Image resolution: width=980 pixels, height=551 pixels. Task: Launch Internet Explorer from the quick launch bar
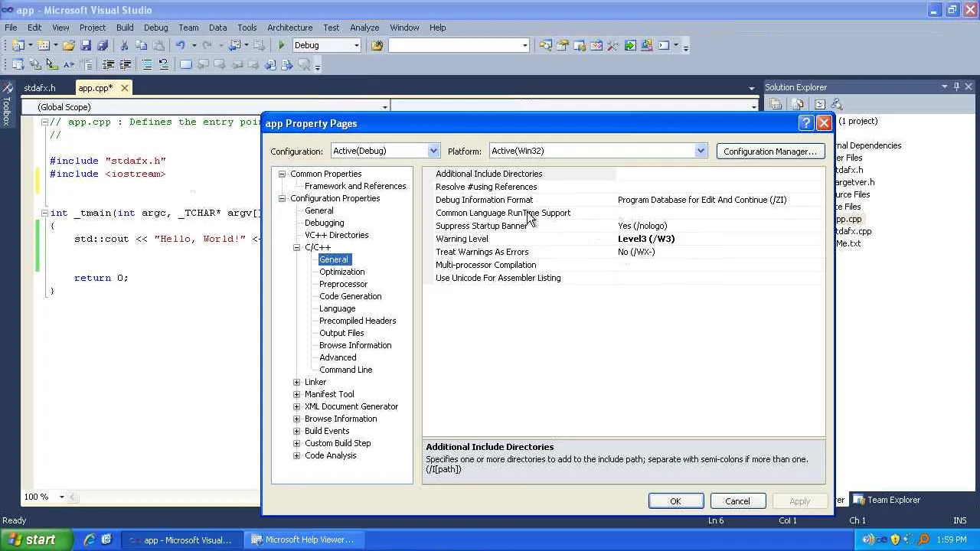(90, 540)
